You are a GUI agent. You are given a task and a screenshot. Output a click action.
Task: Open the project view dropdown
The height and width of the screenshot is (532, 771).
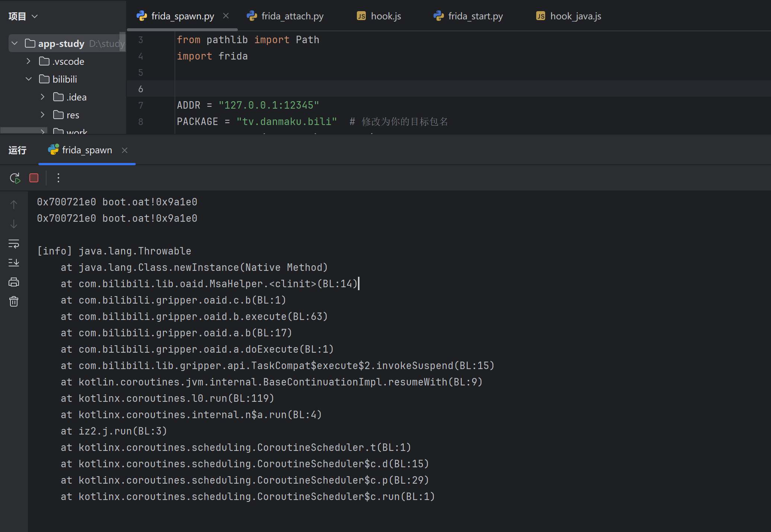23,16
